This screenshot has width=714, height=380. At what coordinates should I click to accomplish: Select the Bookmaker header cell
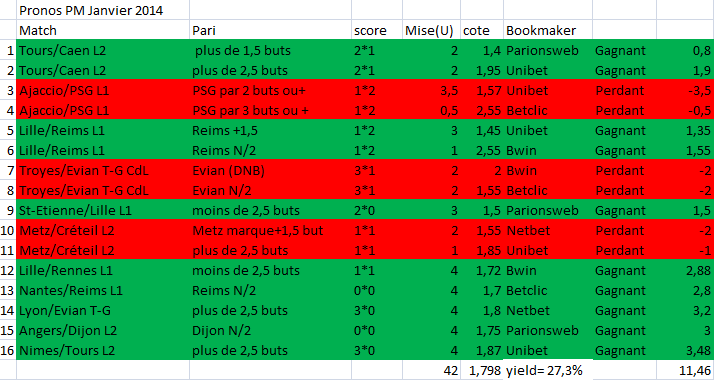click(x=547, y=30)
